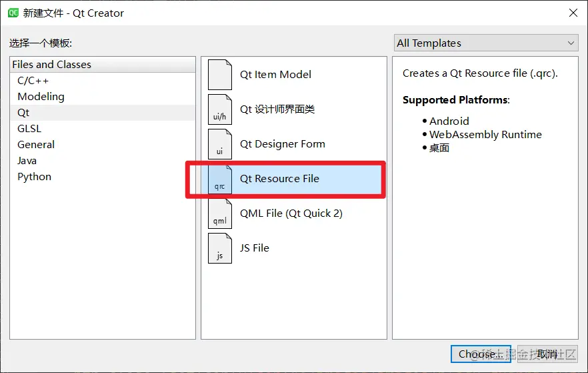
Task: Click the Qt Creator logo in title bar
Action: (13, 13)
